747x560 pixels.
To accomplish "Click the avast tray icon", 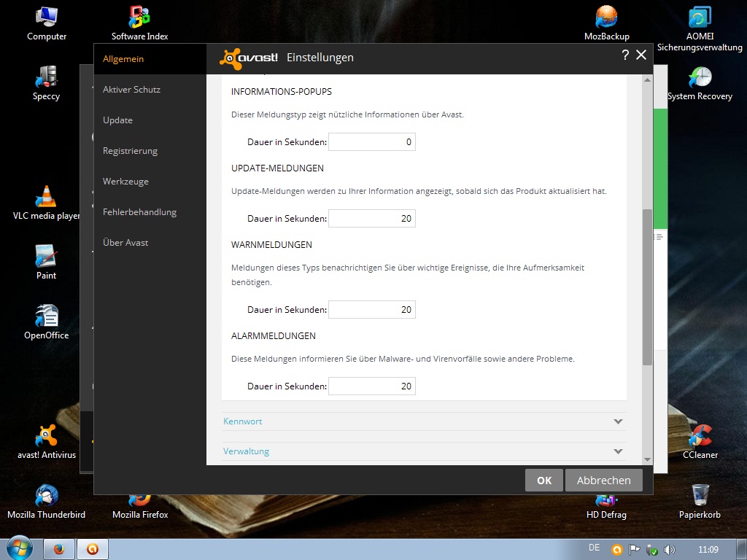I will coord(616,550).
